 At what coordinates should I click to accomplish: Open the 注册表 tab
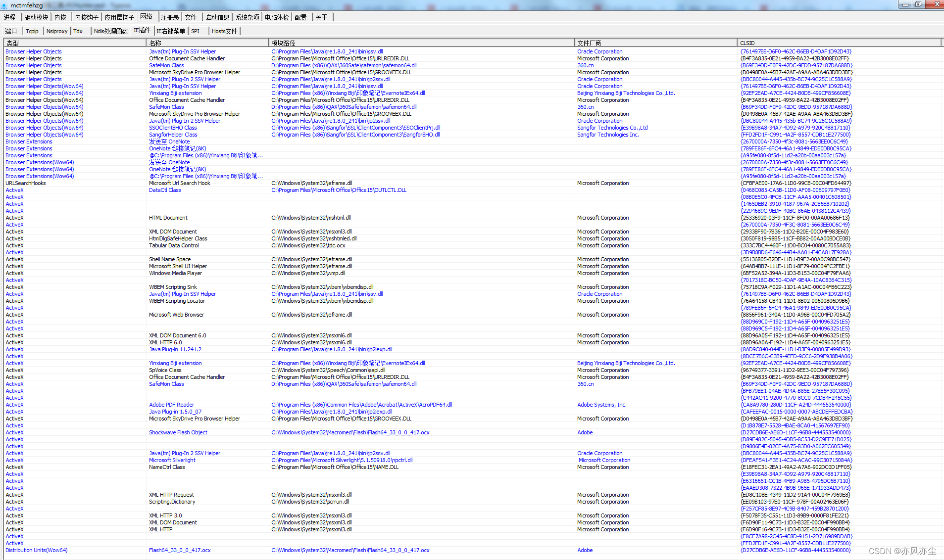click(170, 17)
